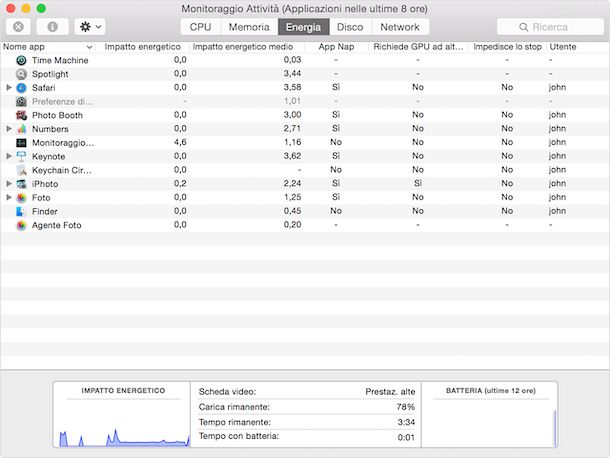Click the iPhoto app icon

pos(21,184)
